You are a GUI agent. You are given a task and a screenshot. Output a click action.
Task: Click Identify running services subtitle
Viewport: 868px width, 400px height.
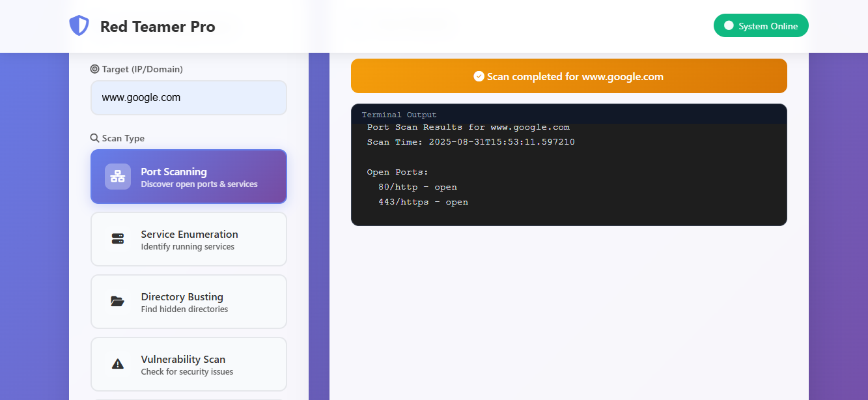[x=188, y=247]
